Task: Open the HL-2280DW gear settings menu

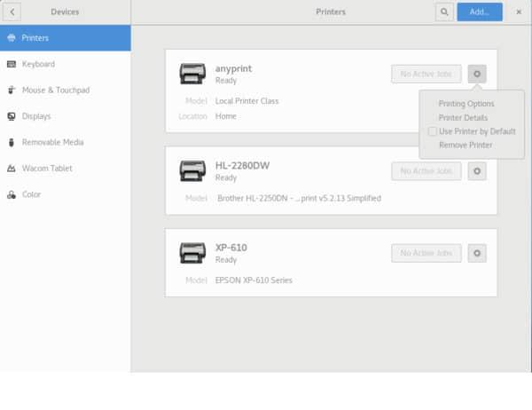Action: point(477,171)
